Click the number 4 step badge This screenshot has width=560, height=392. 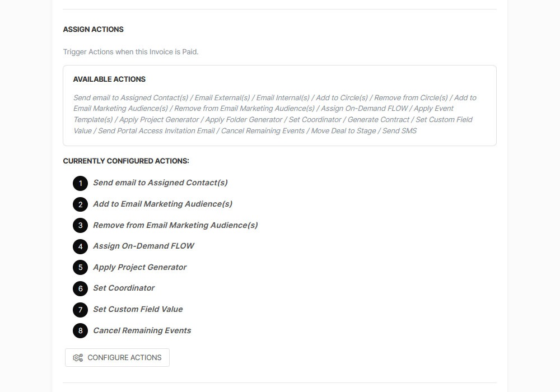pos(80,246)
